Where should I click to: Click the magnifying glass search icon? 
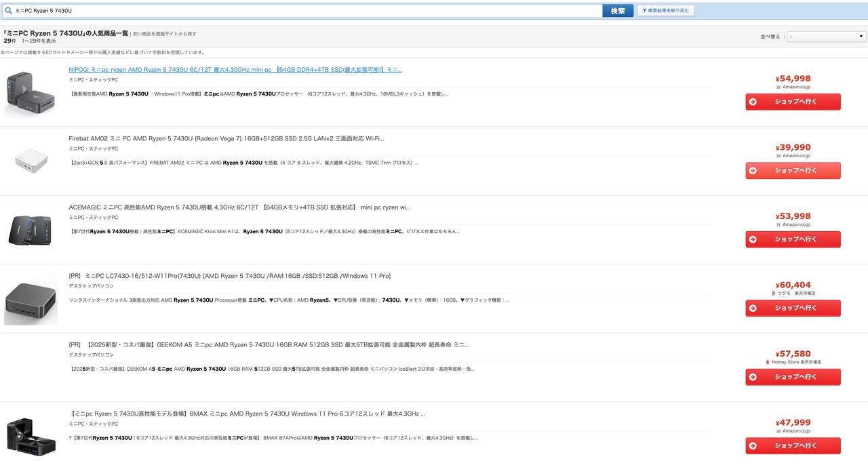tap(9, 11)
